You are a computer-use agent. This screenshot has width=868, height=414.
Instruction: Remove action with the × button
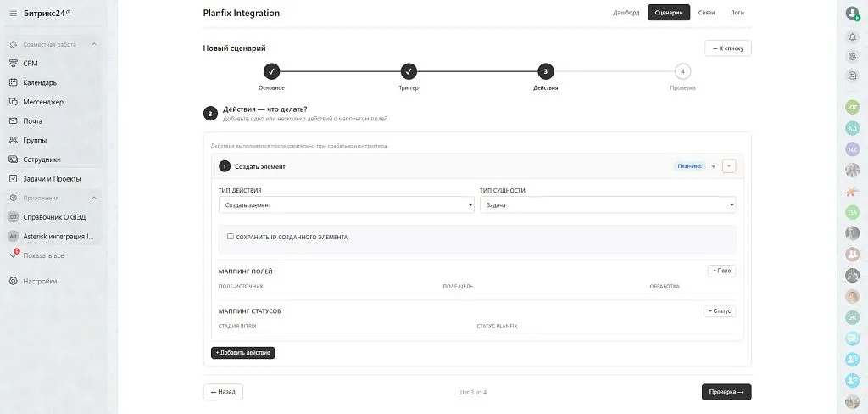tap(729, 166)
